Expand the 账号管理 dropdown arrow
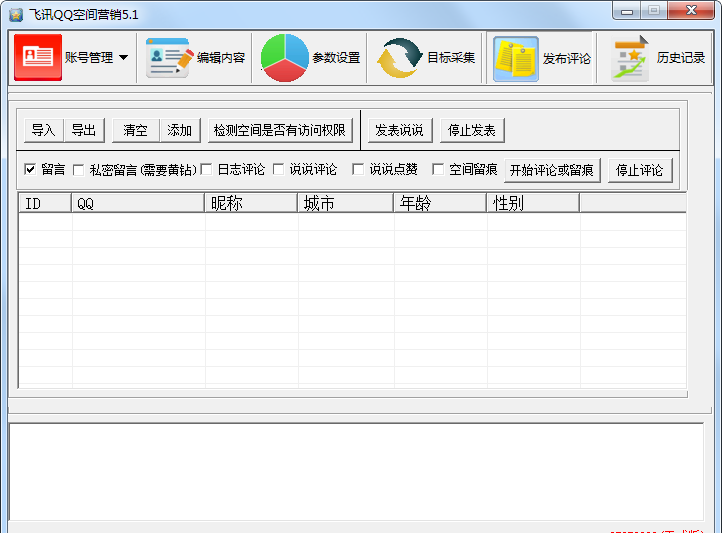This screenshot has height=556, width=722. 123,58
